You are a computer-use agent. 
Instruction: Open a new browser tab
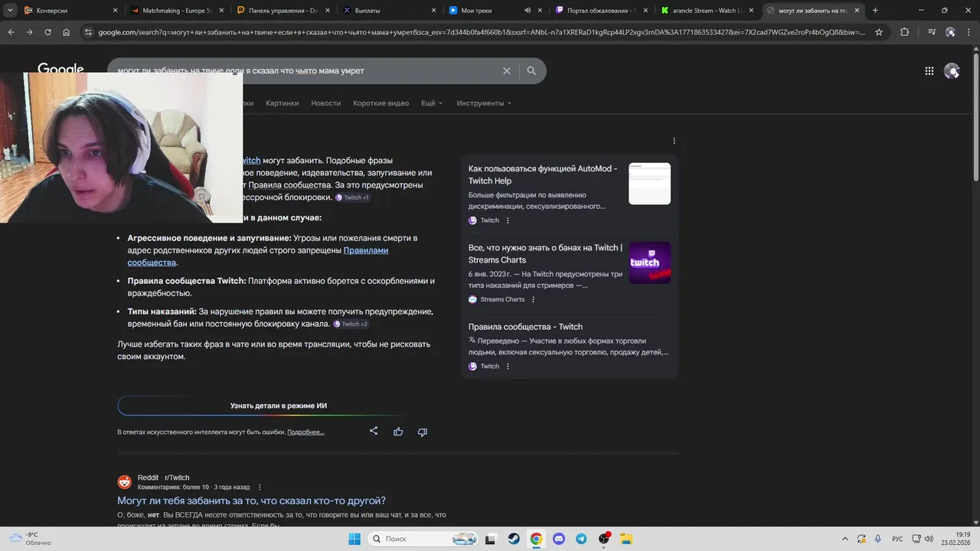(875, 11)
